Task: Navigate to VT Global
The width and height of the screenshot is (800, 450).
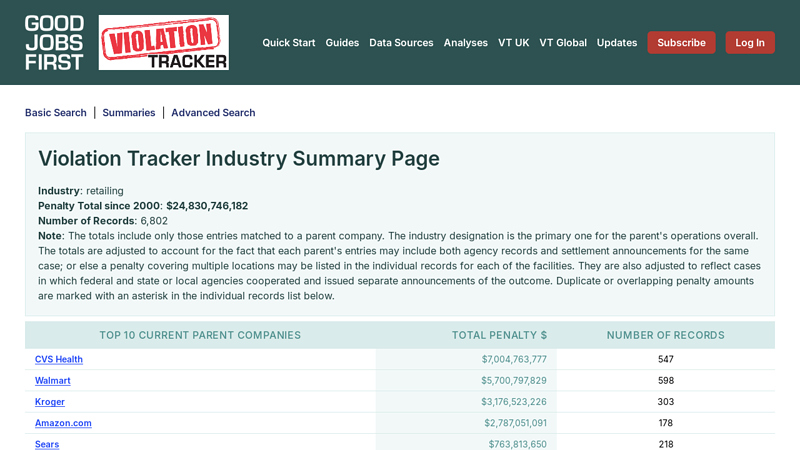Action: point(563,43)
